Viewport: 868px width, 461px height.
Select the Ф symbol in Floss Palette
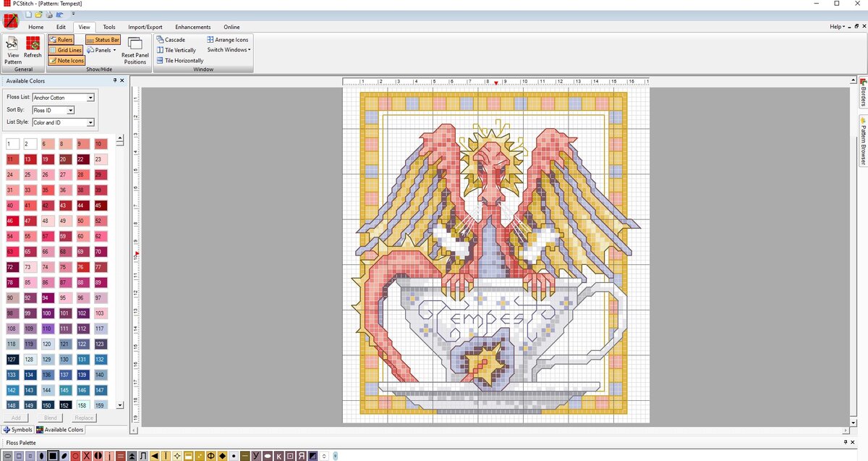click(x=211, y=456)
